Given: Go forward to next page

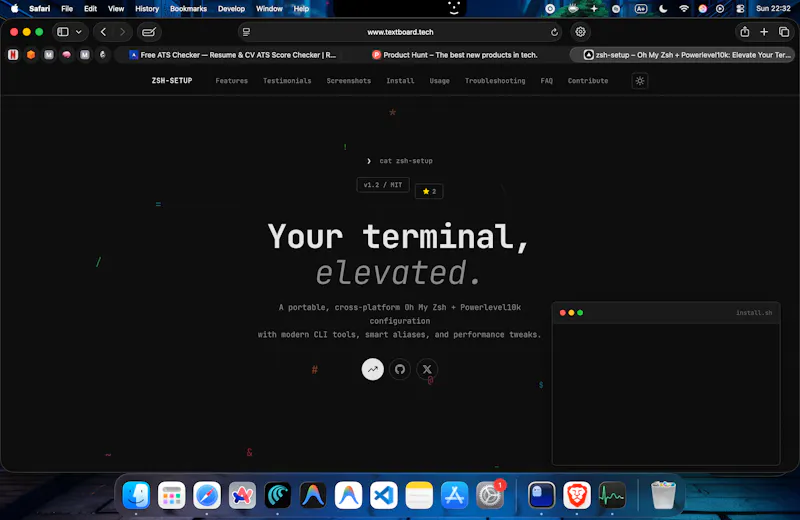Looking at the screenshot, I should (x=122, y=32).
